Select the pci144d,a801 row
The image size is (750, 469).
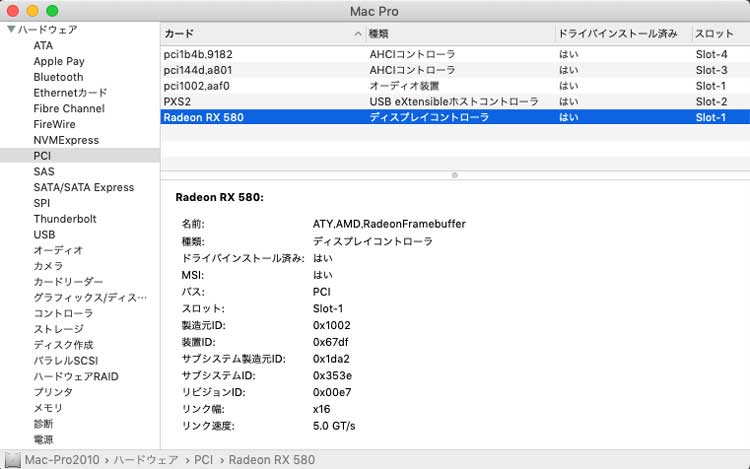[x=455, y=70]
